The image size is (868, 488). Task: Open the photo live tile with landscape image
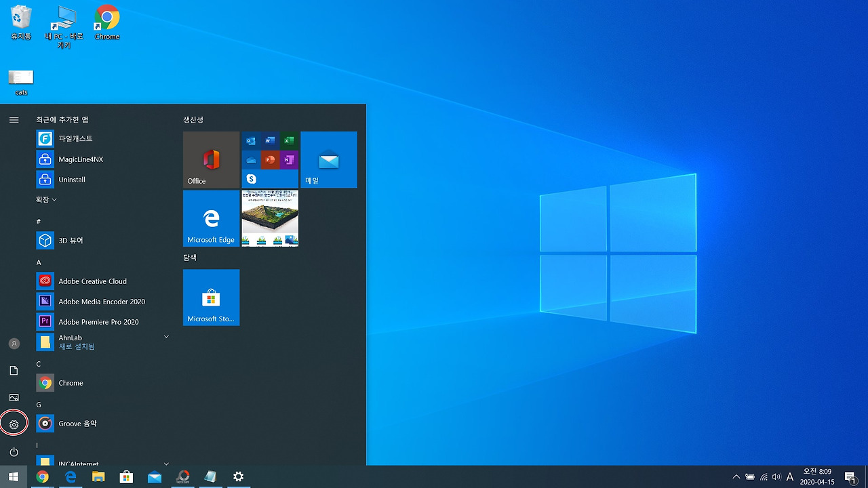click(270, 218)
